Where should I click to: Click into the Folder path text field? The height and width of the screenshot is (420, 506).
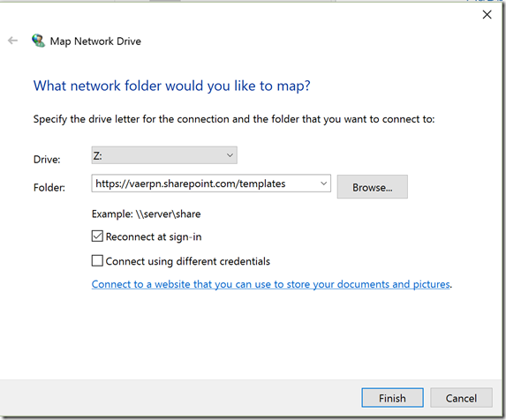point(205,184)
